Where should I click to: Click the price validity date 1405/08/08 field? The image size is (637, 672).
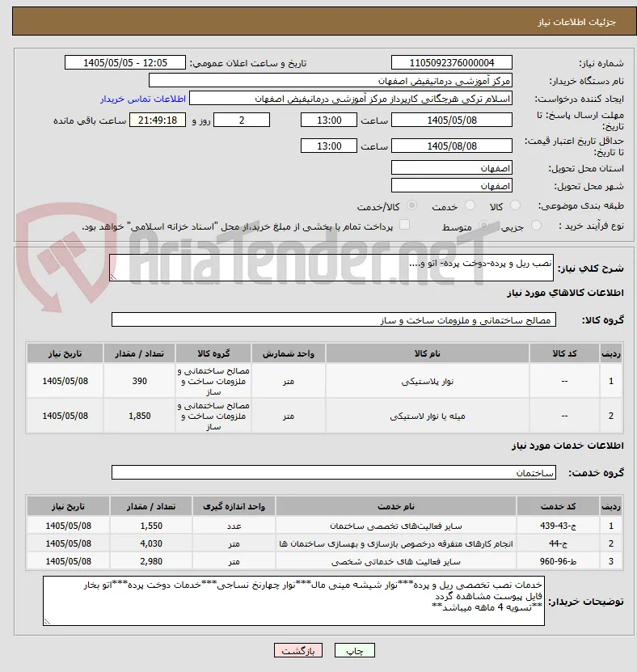(452, 146)
